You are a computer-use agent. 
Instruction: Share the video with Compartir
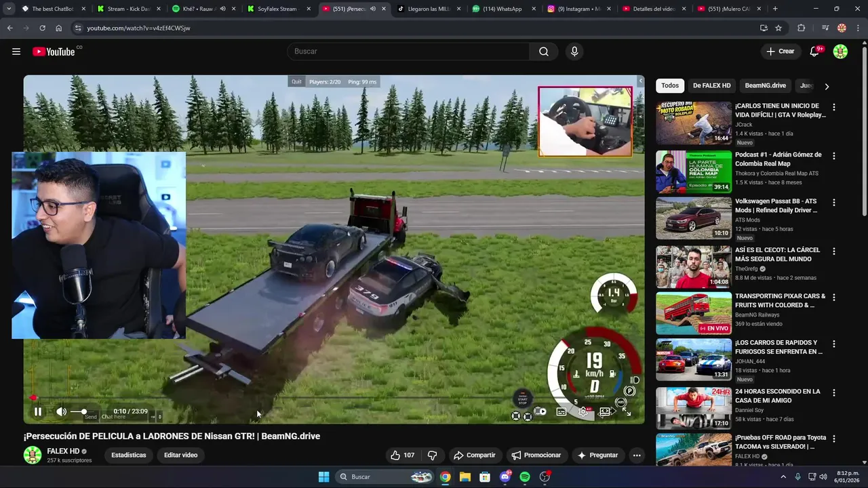pyautogui.click(x=475, y=455)
